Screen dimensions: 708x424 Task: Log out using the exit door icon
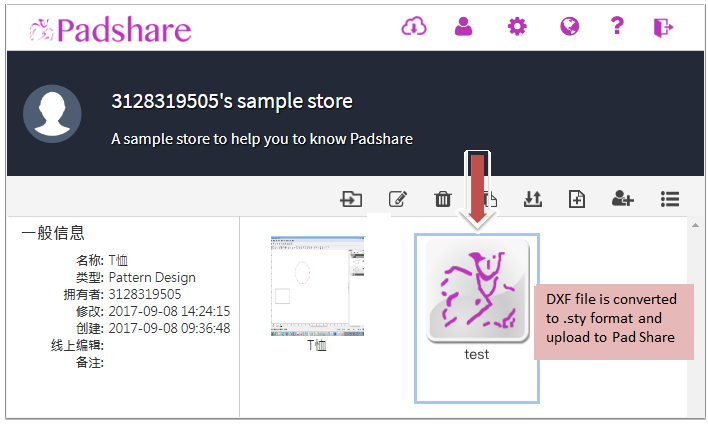[664, 27]
